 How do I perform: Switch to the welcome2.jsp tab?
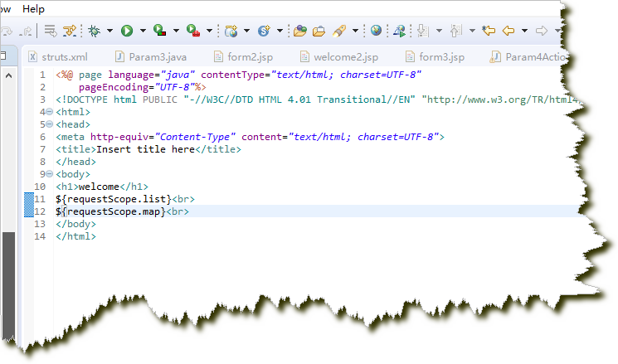339,56
